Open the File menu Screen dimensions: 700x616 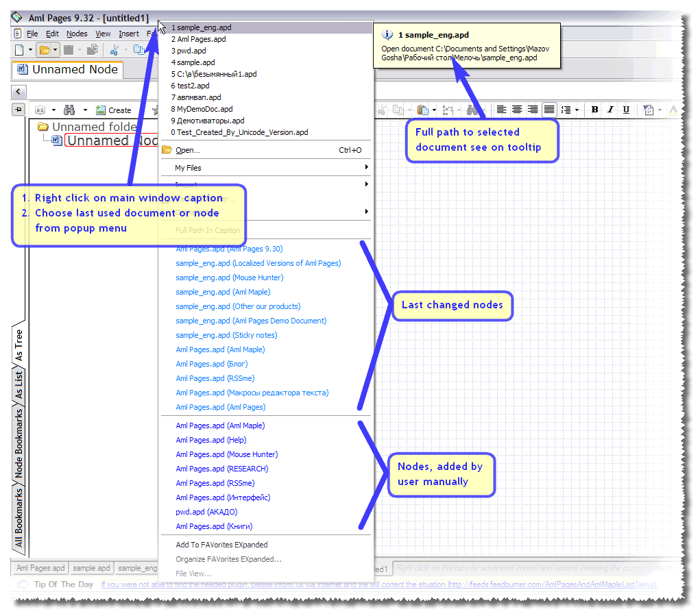tap(32, 34)
